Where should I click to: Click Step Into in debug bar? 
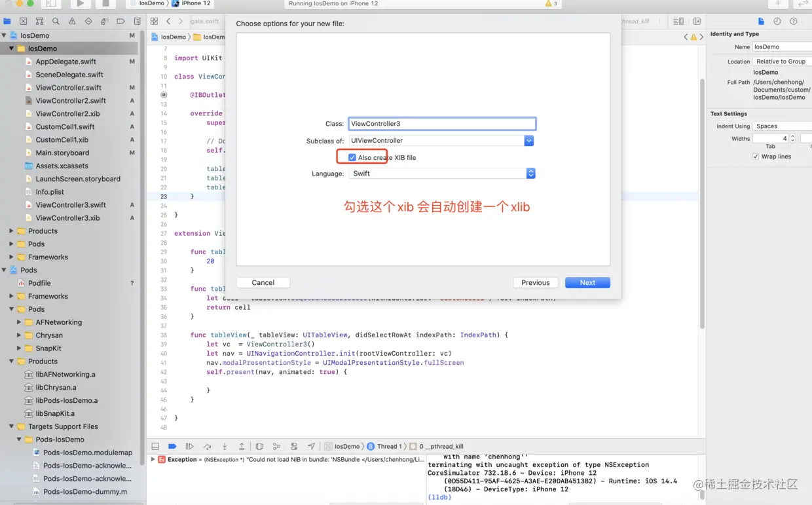click(x=225, y=446)
